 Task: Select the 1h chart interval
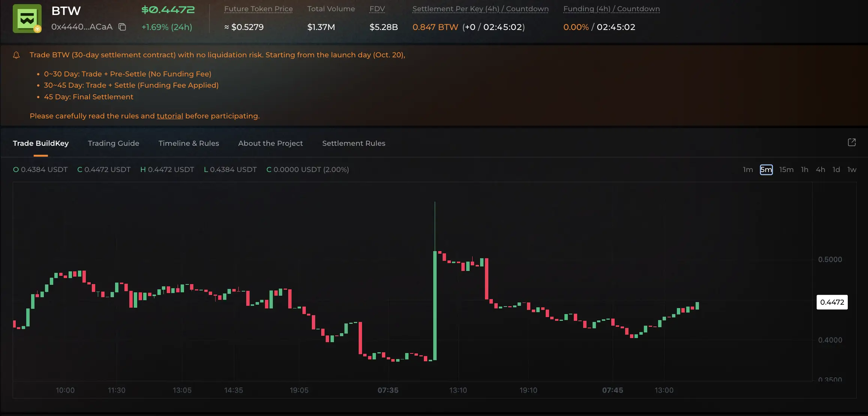(x=805, y=169)
